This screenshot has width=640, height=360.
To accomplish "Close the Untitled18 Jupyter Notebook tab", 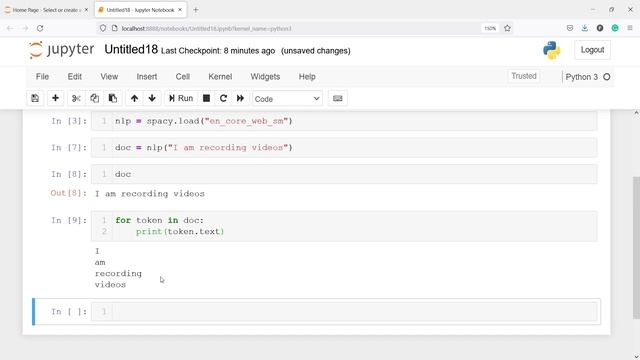I will 180,10.
